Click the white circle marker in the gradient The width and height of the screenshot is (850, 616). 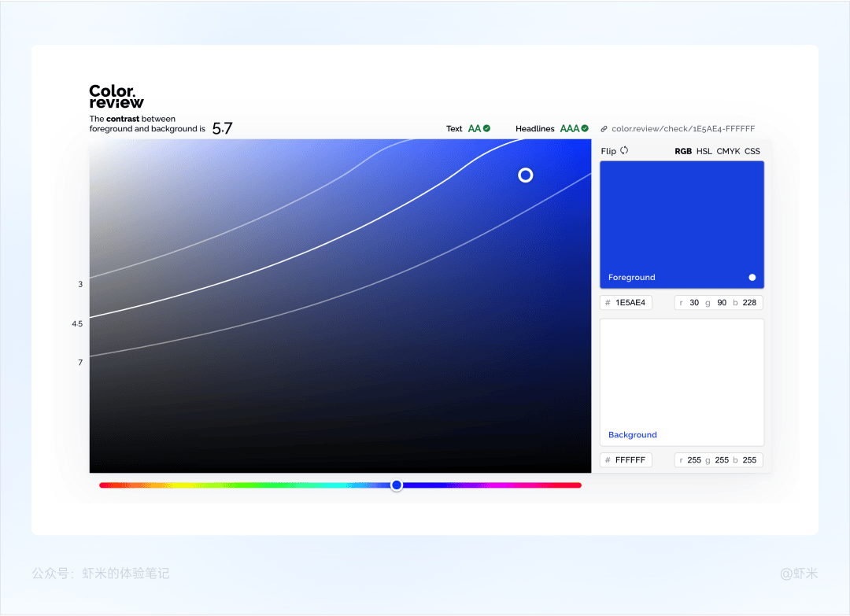coord(525,175)
